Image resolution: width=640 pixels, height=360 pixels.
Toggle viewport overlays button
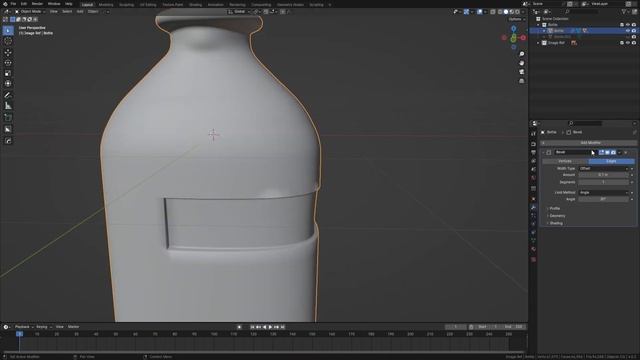(x=480, y=12)
